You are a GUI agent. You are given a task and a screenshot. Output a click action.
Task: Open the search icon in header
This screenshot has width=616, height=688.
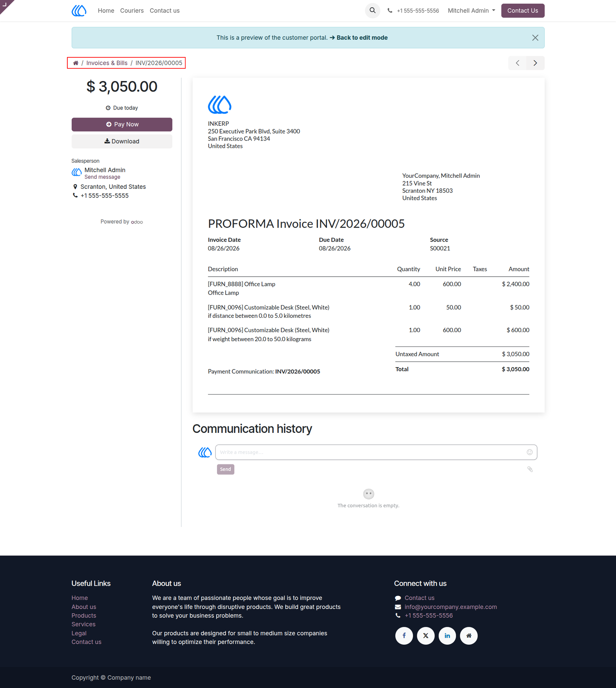tap(372, 10)
